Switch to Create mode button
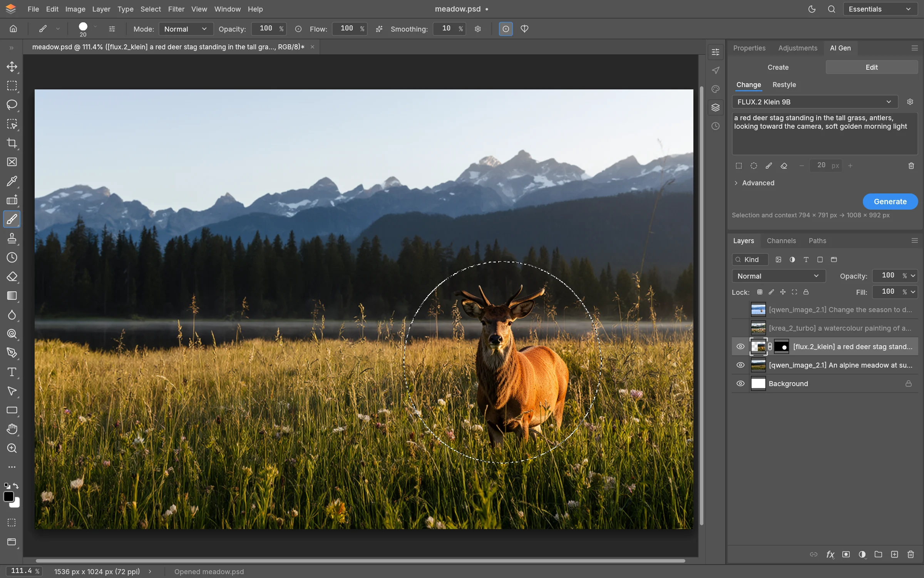Screen dimensions: 924x578 (778, 67)
